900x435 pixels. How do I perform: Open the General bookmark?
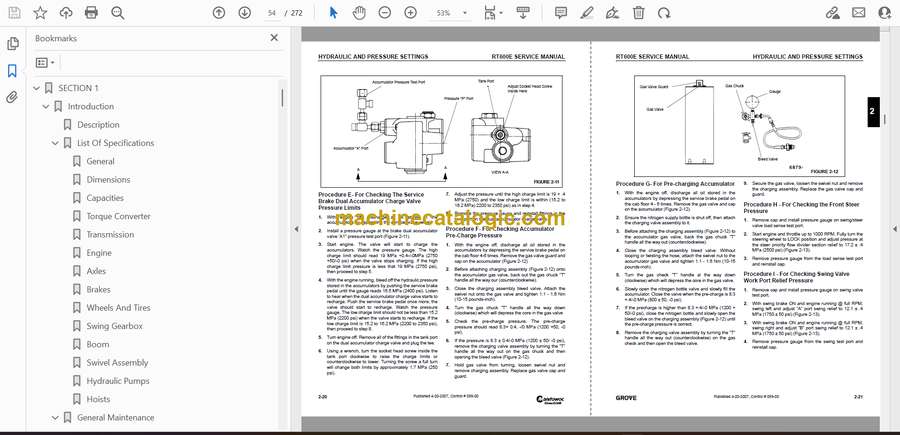click(x=100, y=161)
